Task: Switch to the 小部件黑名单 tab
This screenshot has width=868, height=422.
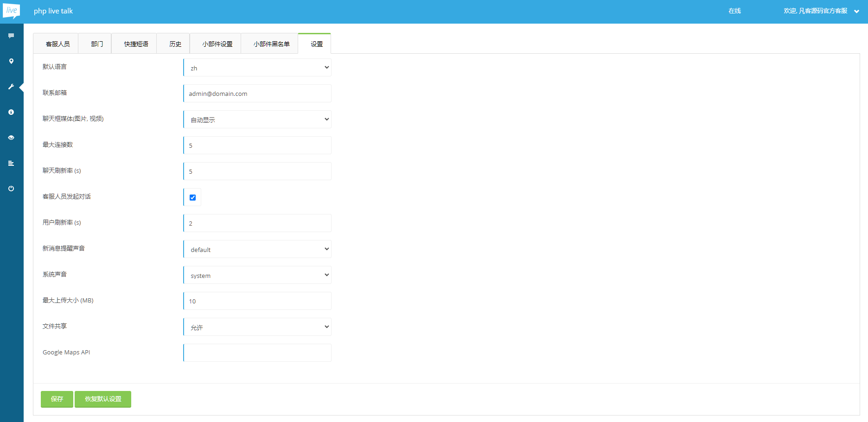Action: pos(271,44)
